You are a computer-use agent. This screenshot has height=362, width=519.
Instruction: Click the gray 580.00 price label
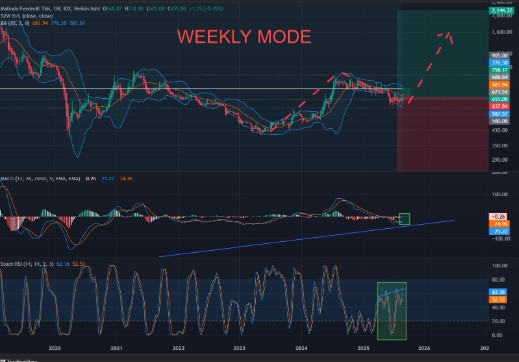point(499,121)
